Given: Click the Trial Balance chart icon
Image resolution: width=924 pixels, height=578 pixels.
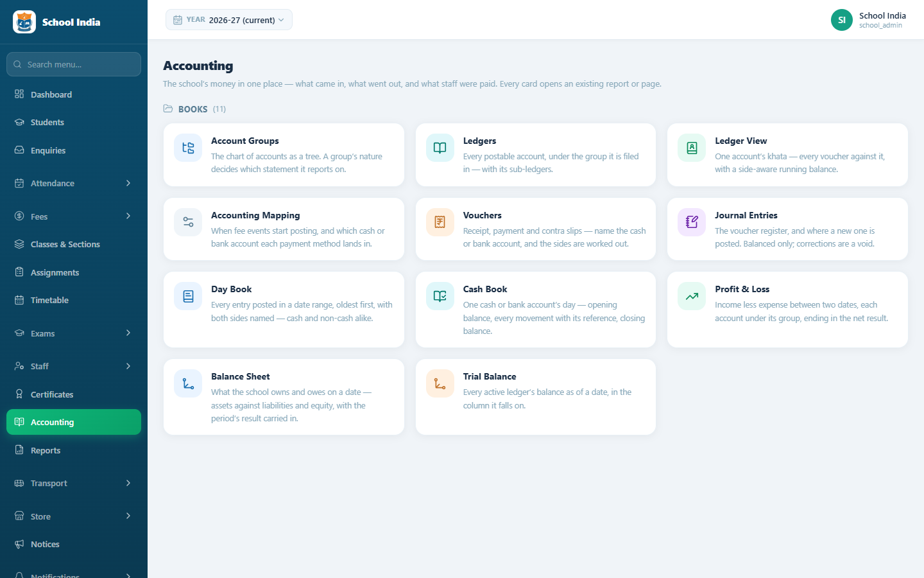Looking at the screenshot, I should click(x=440, y=383).
